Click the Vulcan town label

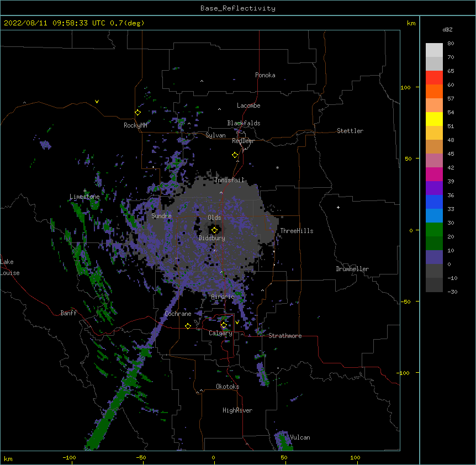(300, 437)
